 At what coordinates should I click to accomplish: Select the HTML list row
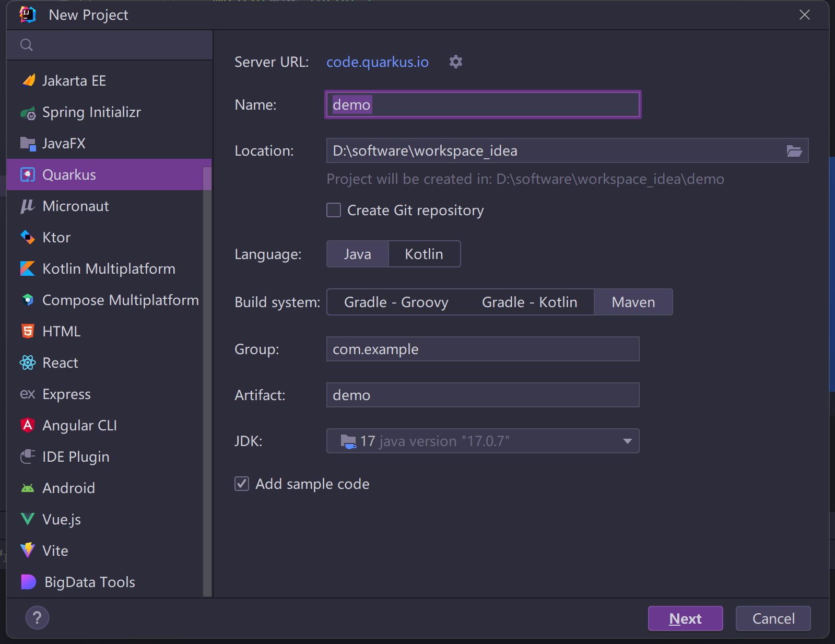[104, 331]
